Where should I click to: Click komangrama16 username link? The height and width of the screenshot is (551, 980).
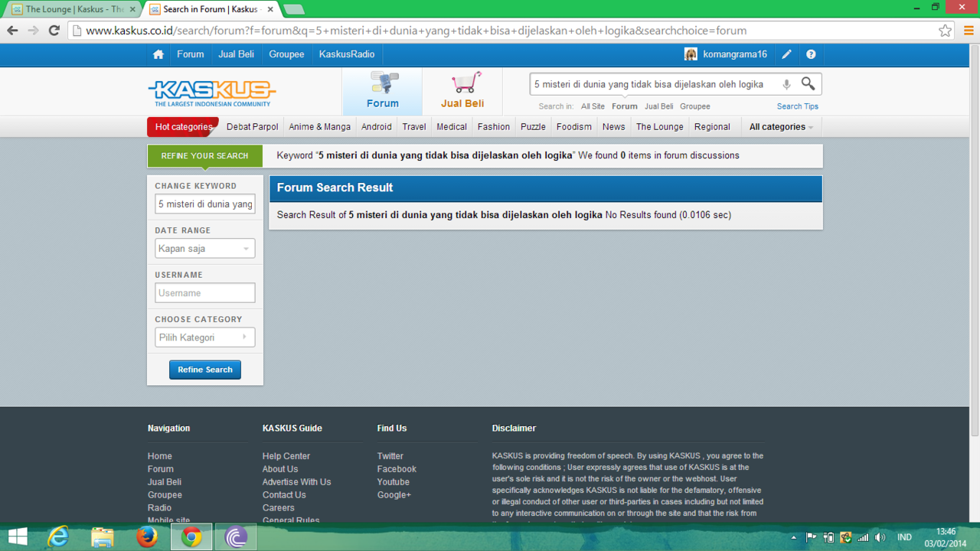click(735, 54)
